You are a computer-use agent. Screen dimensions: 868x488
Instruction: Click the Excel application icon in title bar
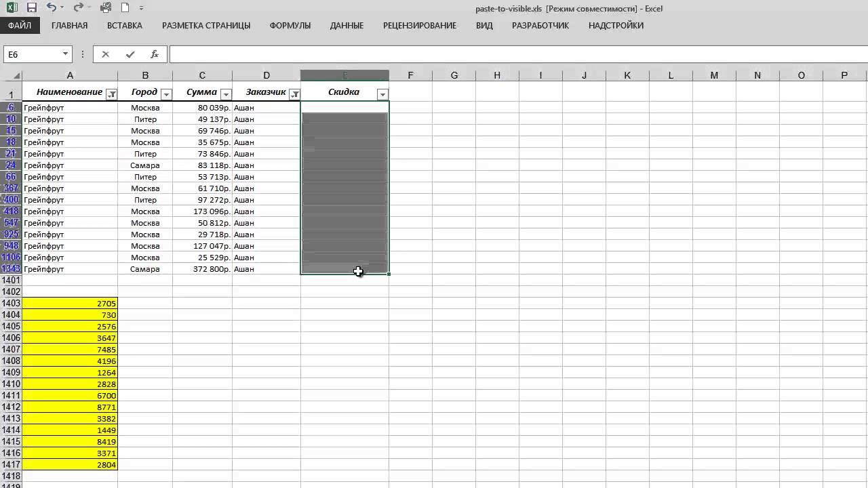13,8
